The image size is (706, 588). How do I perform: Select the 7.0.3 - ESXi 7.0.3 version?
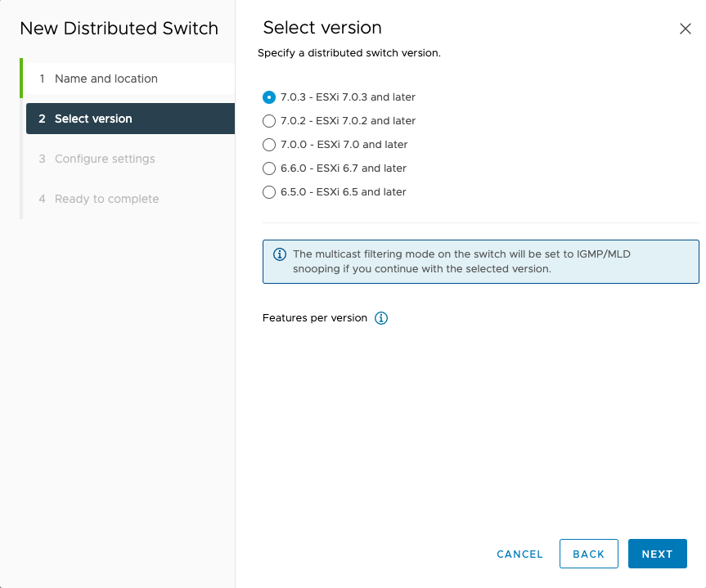[269, 97]
